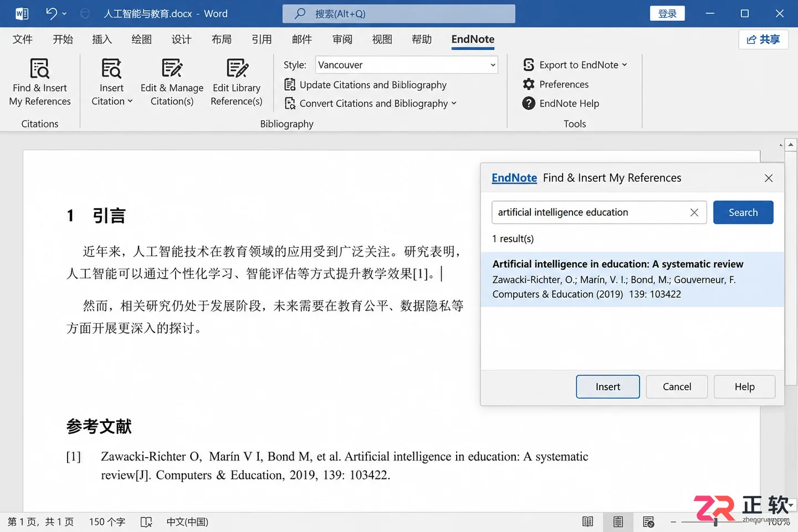Click the Undo arrow in title bar
Screen dimensions: 798x532
pos(52,13)
